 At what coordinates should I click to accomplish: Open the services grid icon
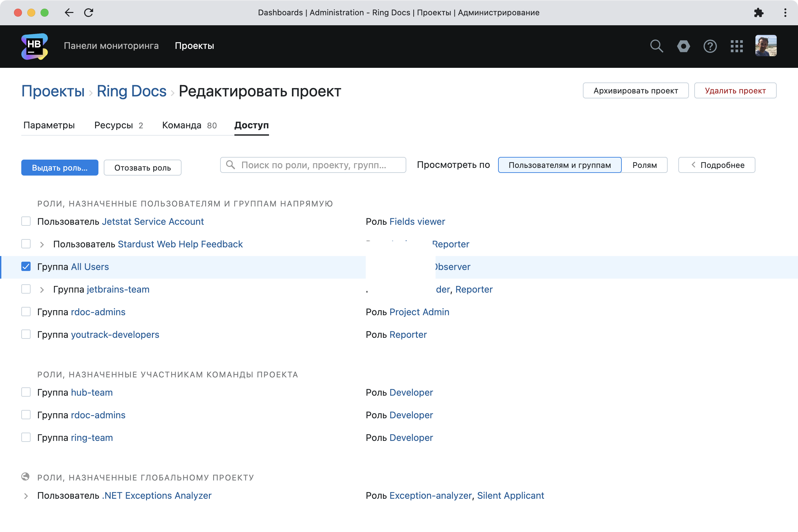(736, 46)
